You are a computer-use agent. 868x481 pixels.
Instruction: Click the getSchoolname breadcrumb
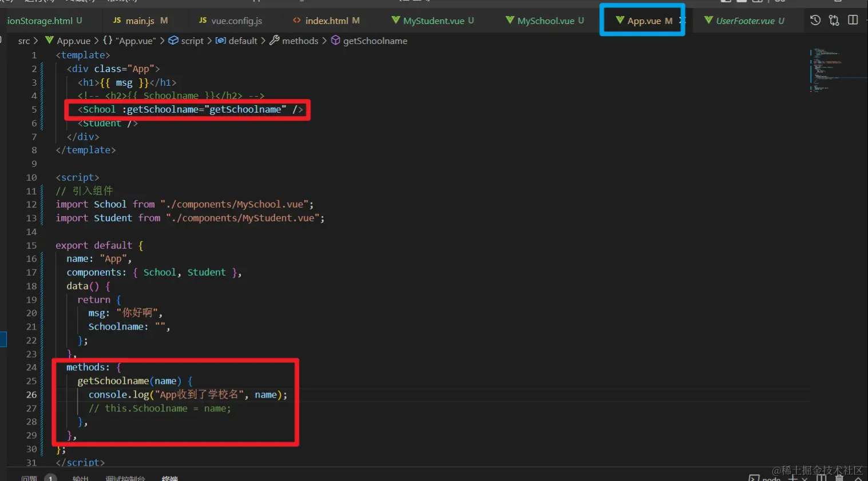click(x=370, y=41)
